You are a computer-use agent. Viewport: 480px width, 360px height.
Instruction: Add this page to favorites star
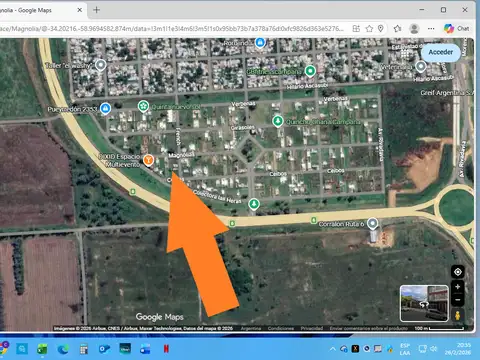pyautogui.click(x=369, y=29)
